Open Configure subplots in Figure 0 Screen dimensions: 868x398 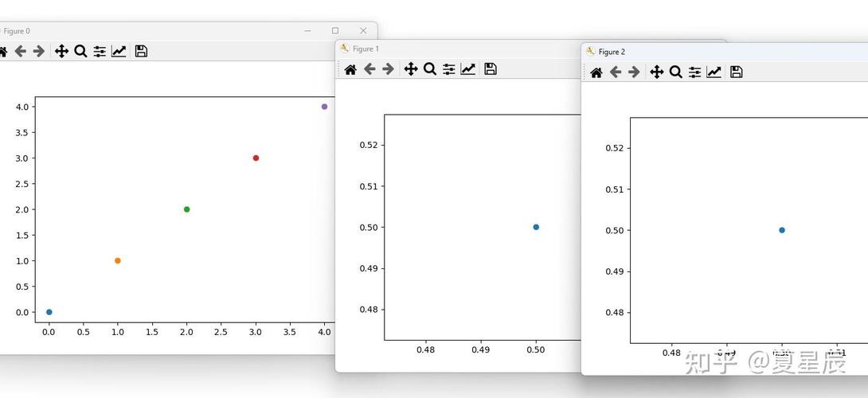(100, 51)
